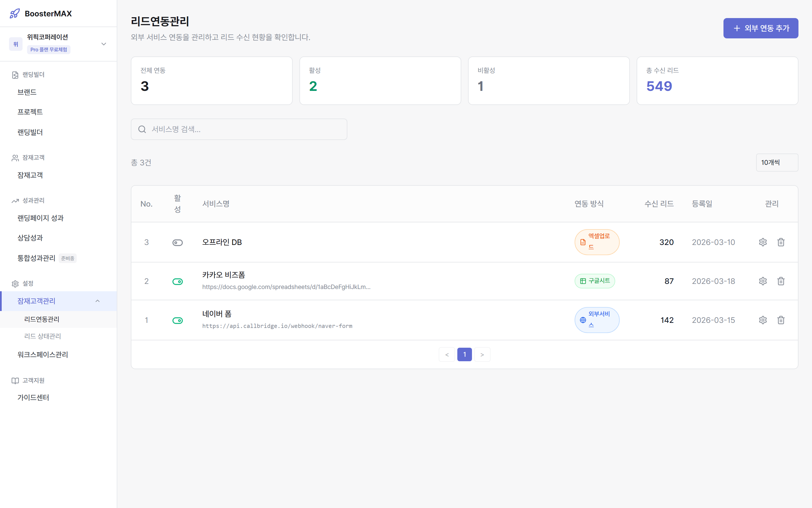Focus the 서비스명 검색 input field

pyautogui.click(x=239, y=129)
